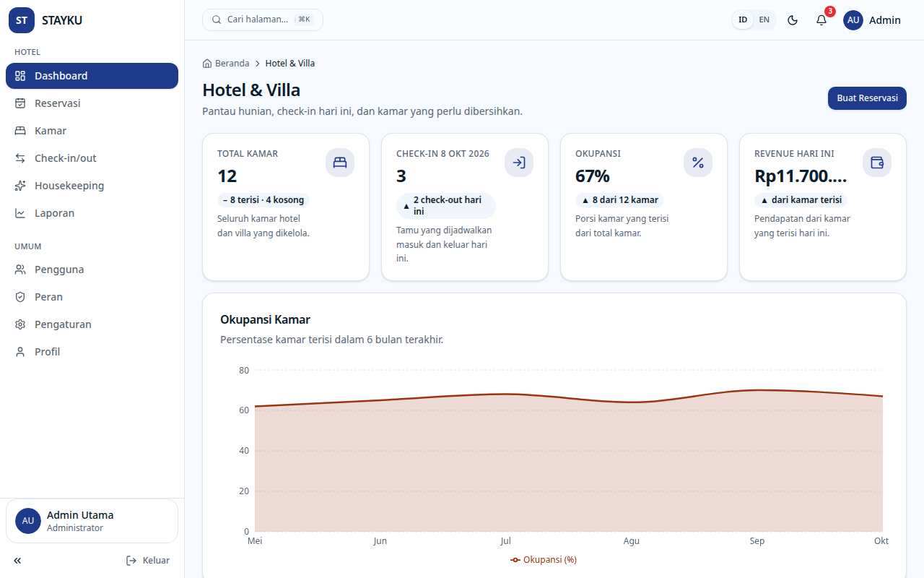
Task: Log out using the Keluar button
Action: [x=148, y=561]
